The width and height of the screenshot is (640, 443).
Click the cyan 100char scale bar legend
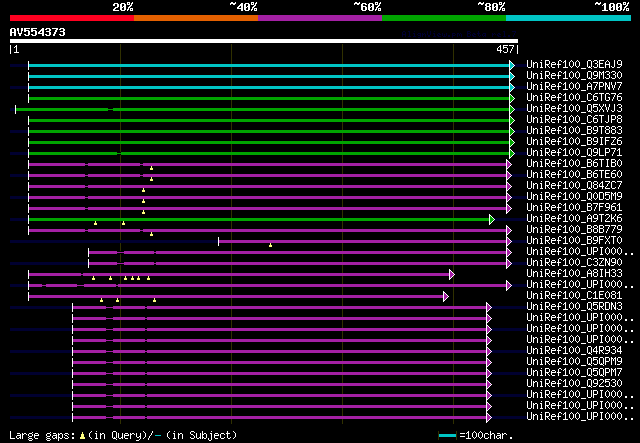click(448, 436)
